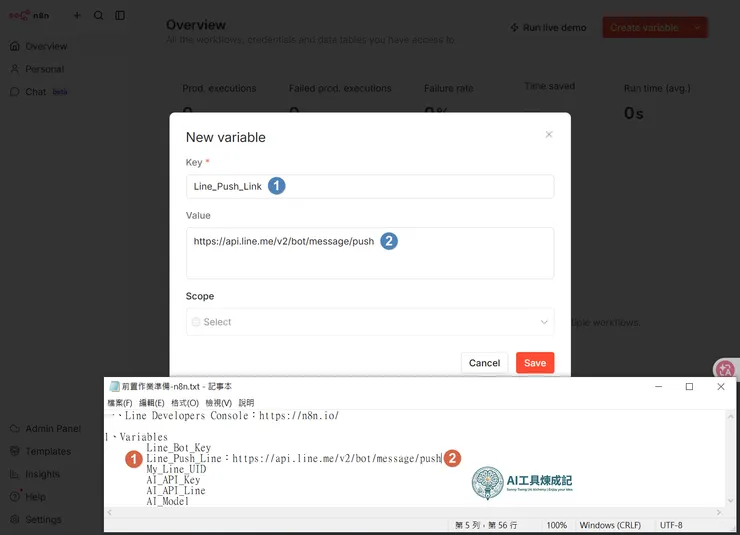
Task: Open Admin Panel in the sidebar
Action: 45,428
